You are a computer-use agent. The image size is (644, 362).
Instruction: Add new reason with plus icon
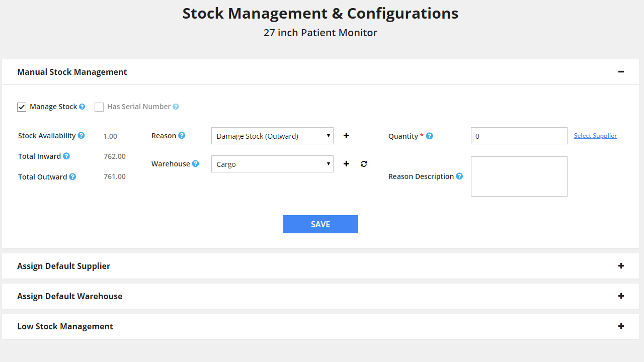coord(346,136)
